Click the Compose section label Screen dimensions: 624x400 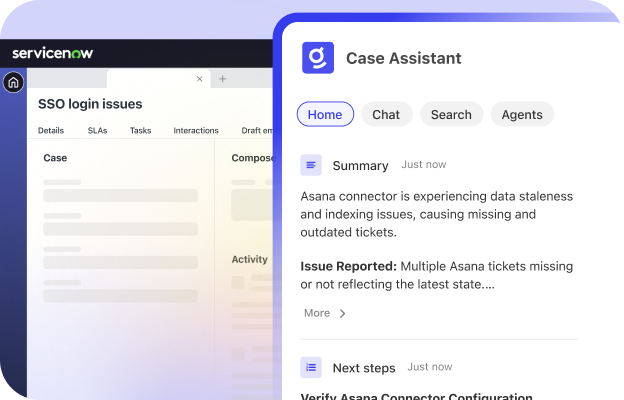point(252,158)
